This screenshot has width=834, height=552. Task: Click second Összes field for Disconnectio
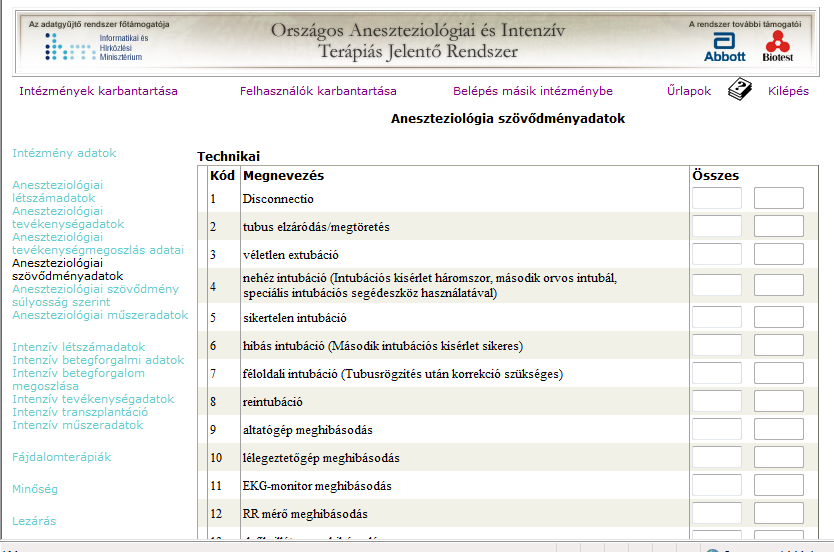779,198
